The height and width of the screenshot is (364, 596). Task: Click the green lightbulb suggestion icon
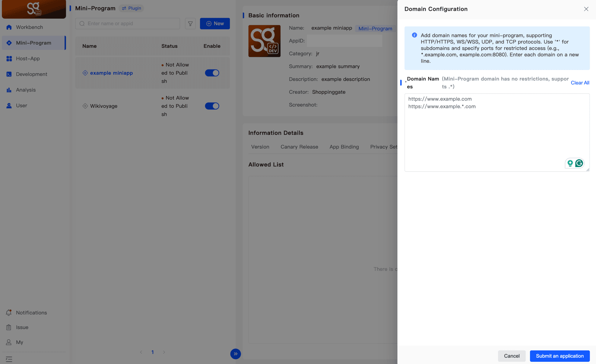(570, 163)
